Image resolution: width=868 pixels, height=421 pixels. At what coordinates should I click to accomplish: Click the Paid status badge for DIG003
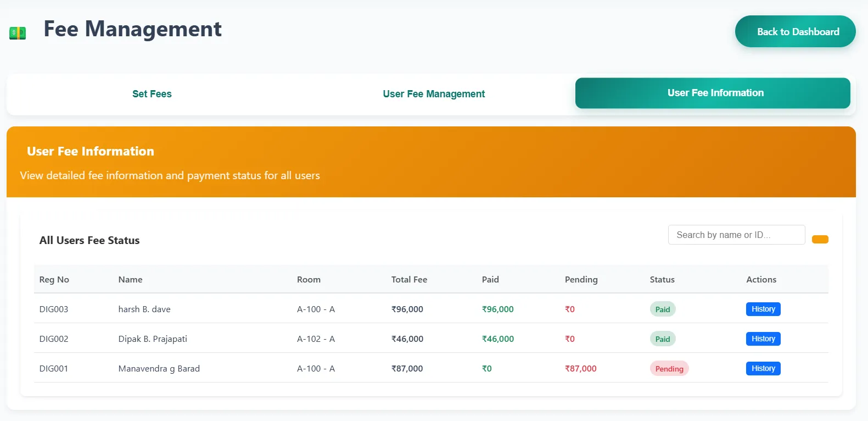[663, 309]
